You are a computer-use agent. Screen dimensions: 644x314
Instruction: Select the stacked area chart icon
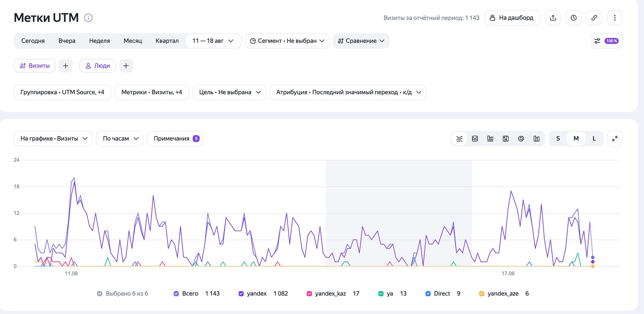click(x=475, y=139)
